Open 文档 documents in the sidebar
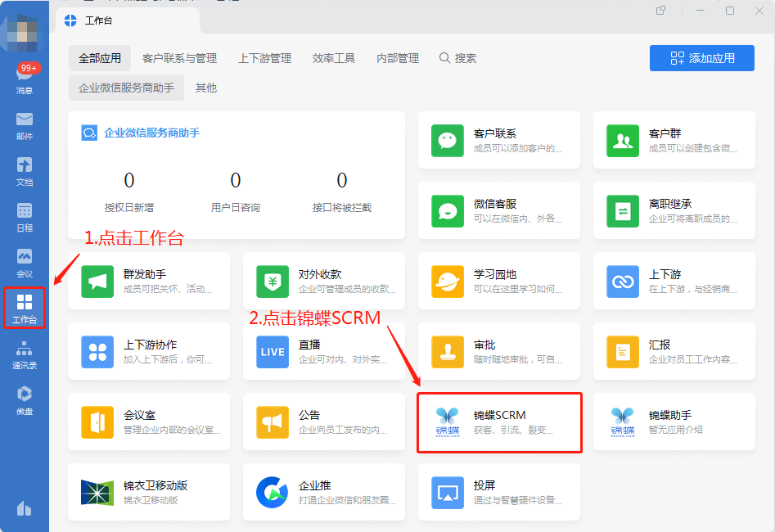Image resolution: width=775 pixels, height=532 pixels. (x=25, y=172)
